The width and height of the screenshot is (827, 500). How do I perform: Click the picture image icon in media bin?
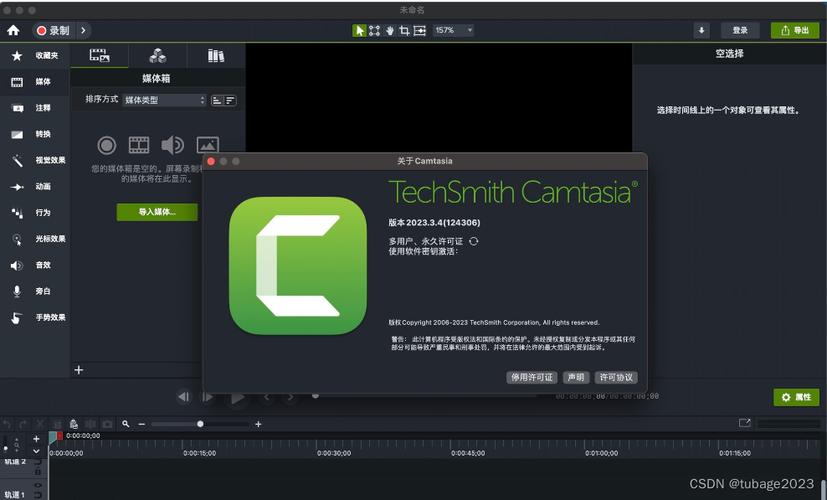click(207, 145)
